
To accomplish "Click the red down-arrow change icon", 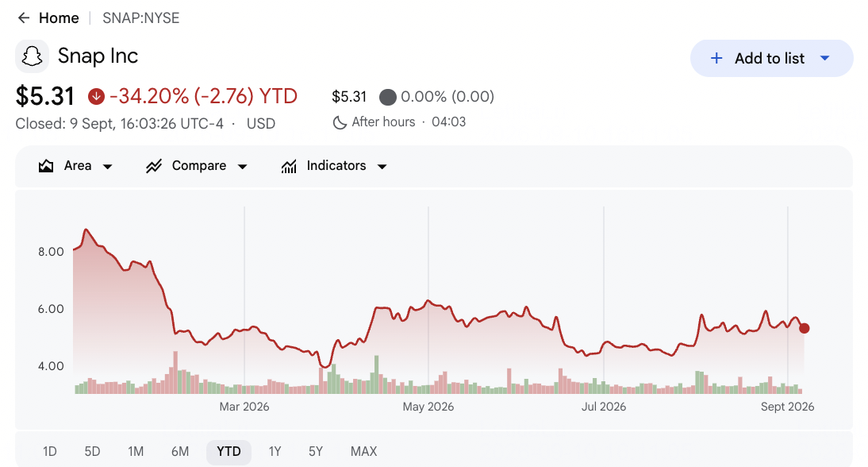I will (x=96, y=96).
